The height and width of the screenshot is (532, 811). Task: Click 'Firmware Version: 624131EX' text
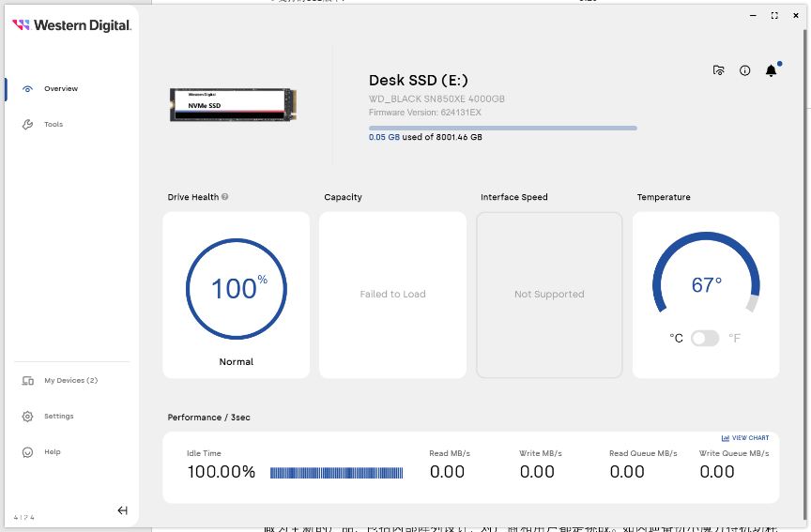click(424, 113)
